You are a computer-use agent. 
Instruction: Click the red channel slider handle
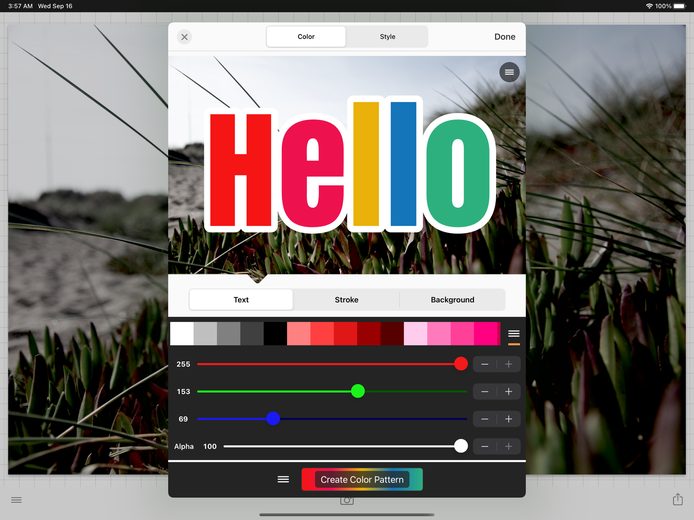click(x=461, y=364)
